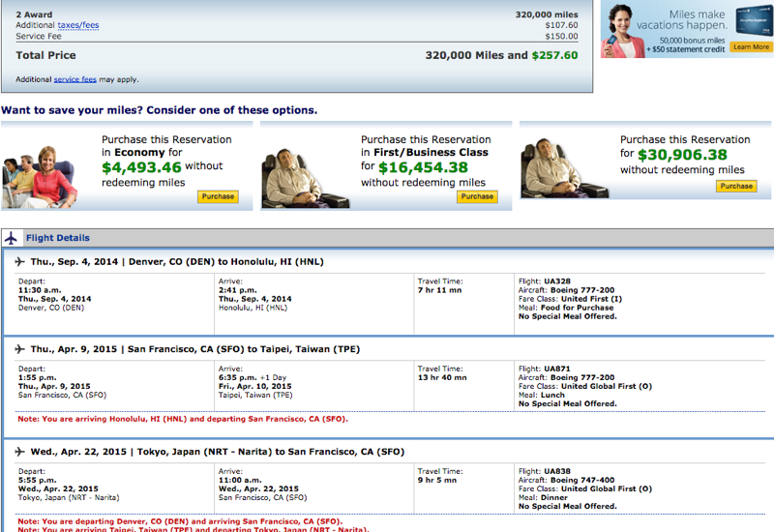The width and height of the screenshot is (774, 532).
Task: Click flight number UA871
Action: click(x=557, y=369)
